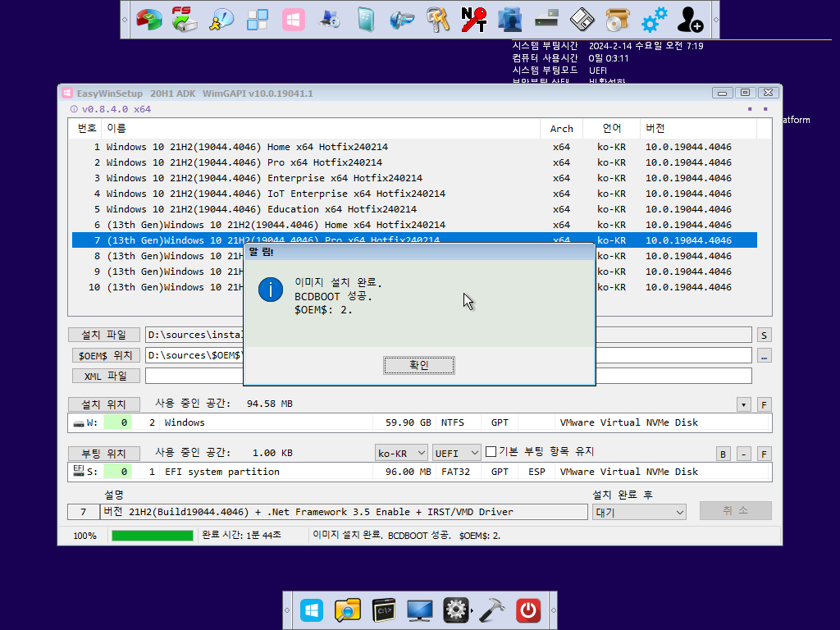
Task: Click the 언어 column header
Action: [x=611, y=129]
